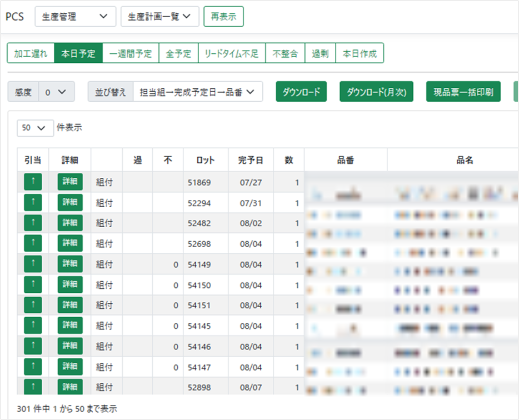Open 詳細 for lot 52698

[70, 243]
